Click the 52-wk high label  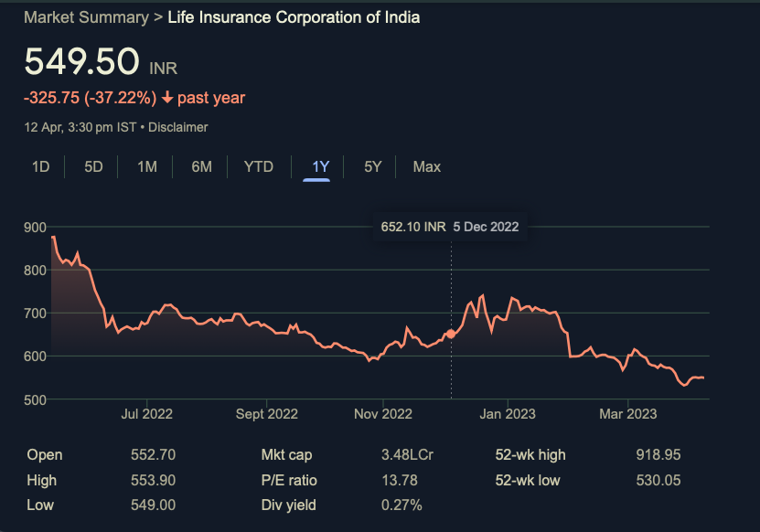click(x=530, y=455)
